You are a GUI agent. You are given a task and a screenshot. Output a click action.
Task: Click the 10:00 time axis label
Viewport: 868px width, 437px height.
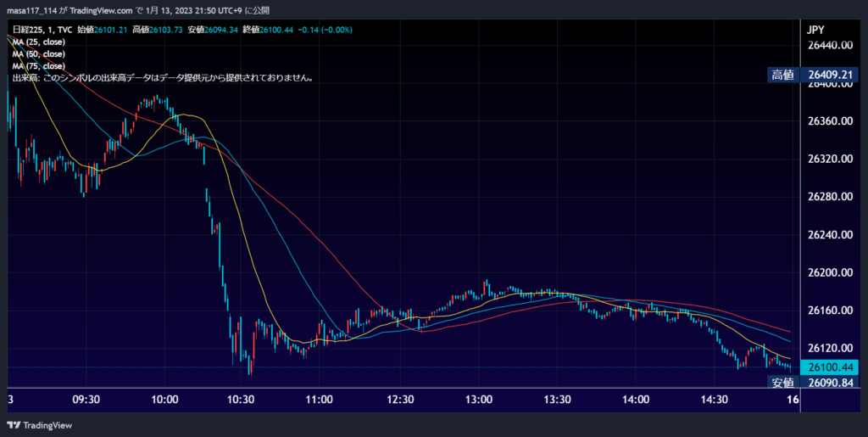pos(165,400)
